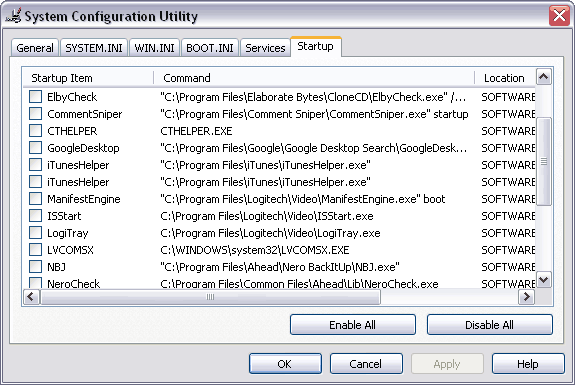Enable the LogiTray startup item
The width and height of the screenshot is (575, 385).
coord(36,233)
